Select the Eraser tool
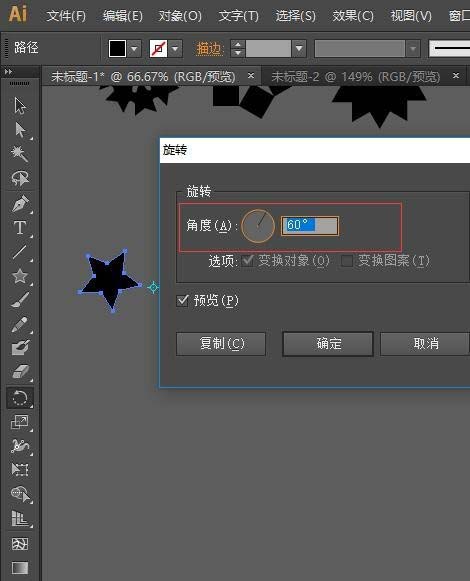Screen dimensions: 470x581 (20, 372)
